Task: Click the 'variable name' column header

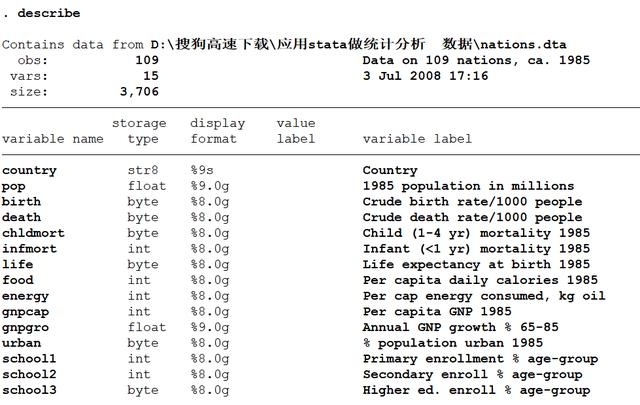Action: click(53, 139)
